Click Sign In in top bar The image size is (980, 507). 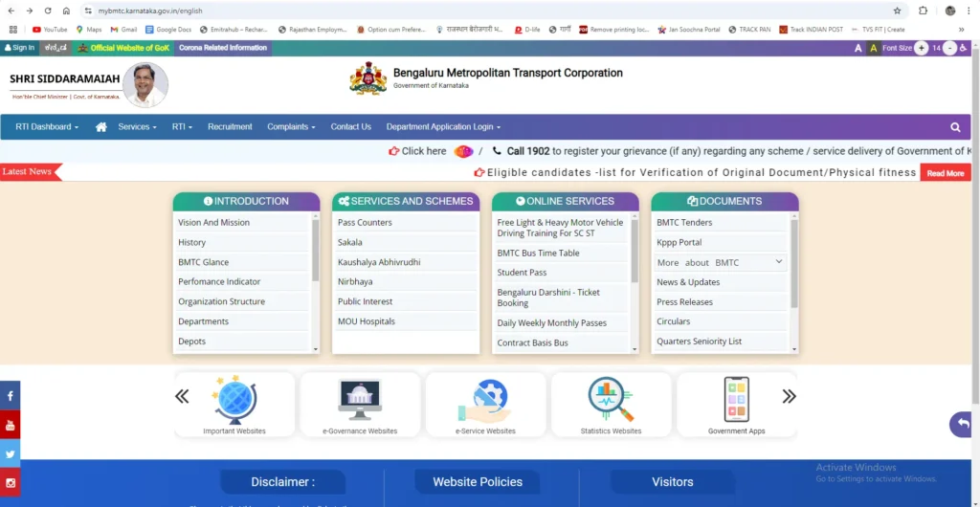[x=19, y=48]
